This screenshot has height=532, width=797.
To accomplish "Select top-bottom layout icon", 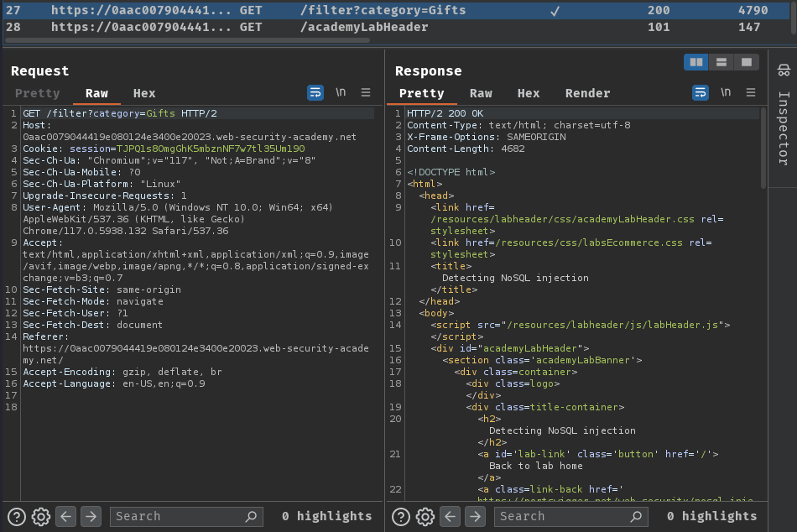I will coord(721,62).
